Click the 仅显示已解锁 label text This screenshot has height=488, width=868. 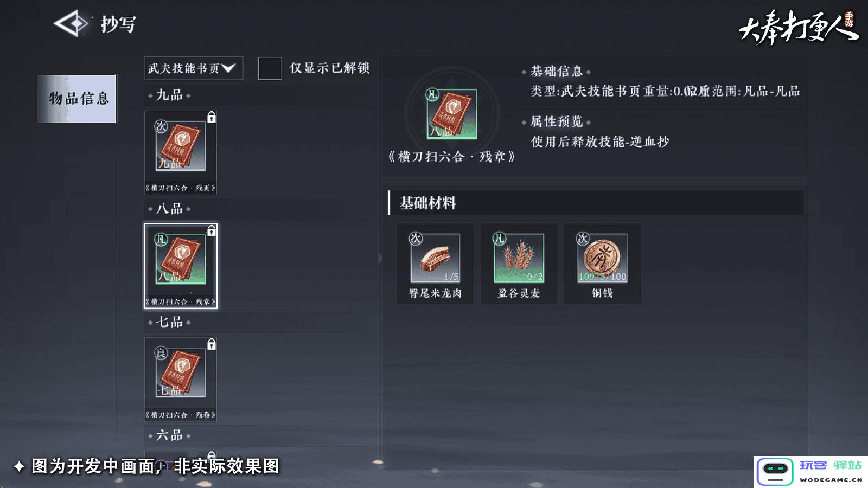330,68
